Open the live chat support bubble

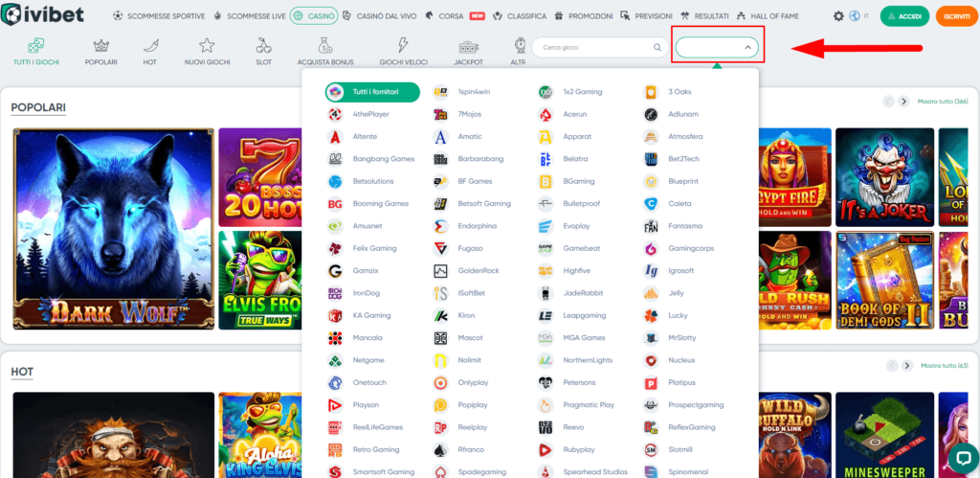point(961,455)
